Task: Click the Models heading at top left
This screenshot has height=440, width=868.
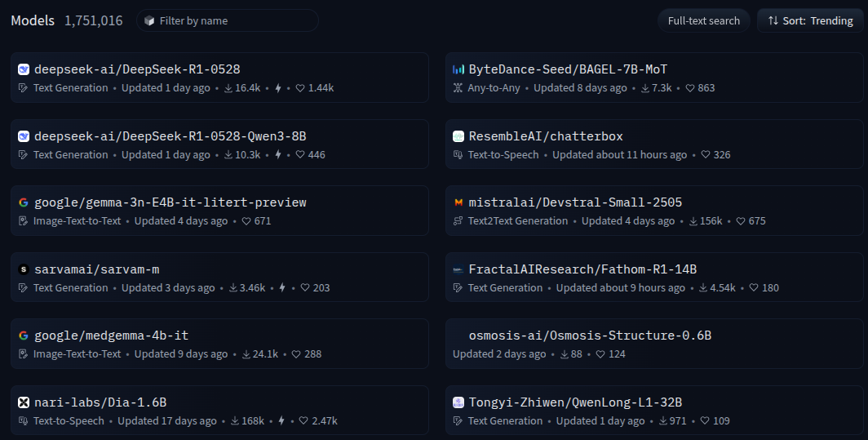Action: click(x=32, y=21)
